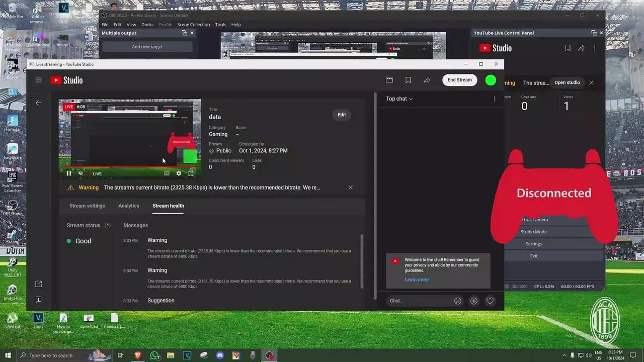This screenshot has width=644, height=362.
Task: Click the Stream status help question icon
Action: pyautogui.click(x=107, y=226)
